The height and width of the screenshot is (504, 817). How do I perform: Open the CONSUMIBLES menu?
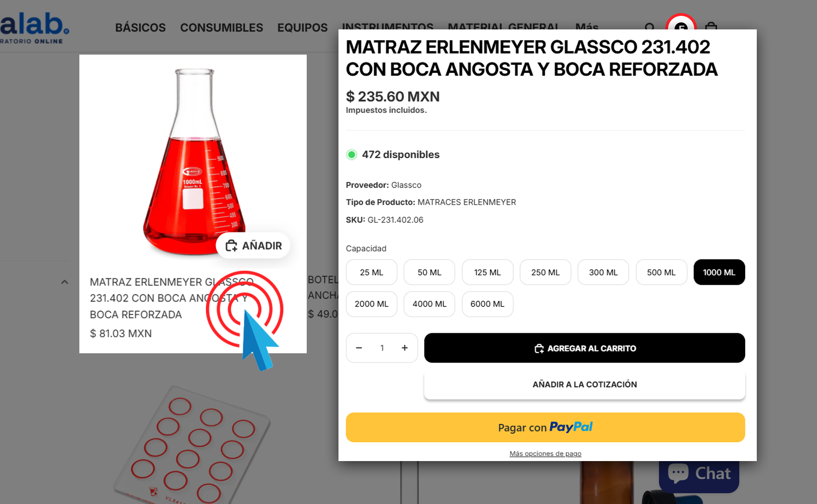click(222, 28)
